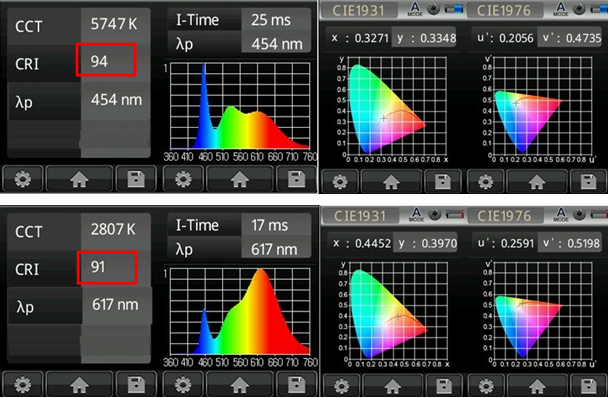Screen dimensions: 608x398
Task: Open settings gear under the 5747 K CCT panel
Action: coord(22,179)
